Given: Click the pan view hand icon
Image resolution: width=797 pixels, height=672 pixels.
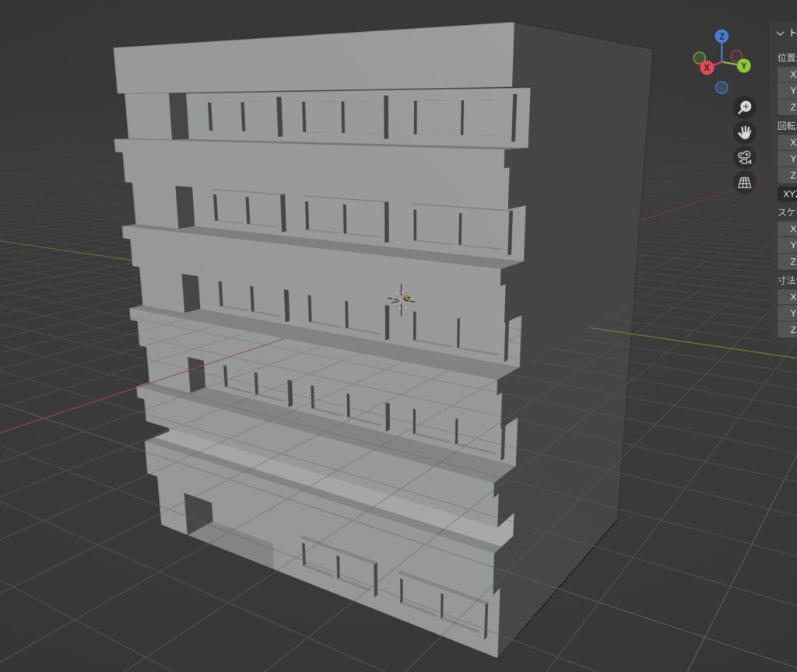Looking at the screenshot, I should [x=745, y=132].
